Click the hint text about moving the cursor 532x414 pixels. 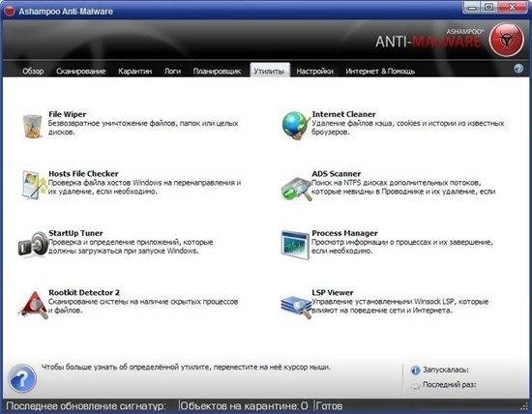click(186, 368)
